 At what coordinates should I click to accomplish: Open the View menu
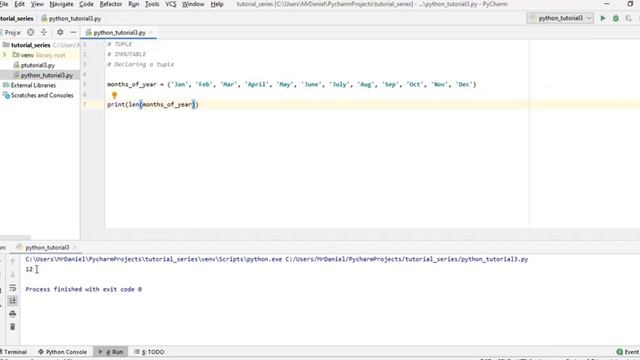[37, 4]
